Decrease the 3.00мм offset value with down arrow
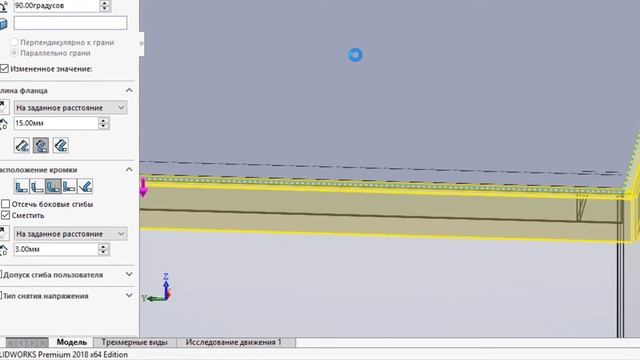 click(x=104, y=252)
